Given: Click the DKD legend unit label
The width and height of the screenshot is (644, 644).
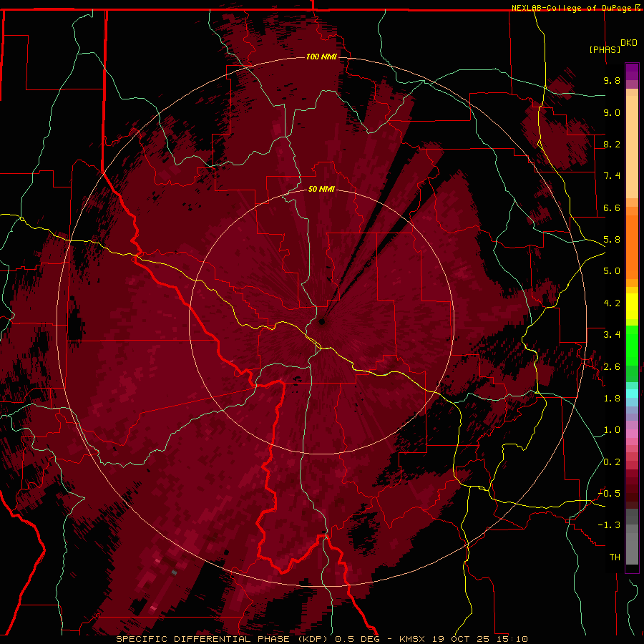Looking at the screenshot, I should 629,43.
